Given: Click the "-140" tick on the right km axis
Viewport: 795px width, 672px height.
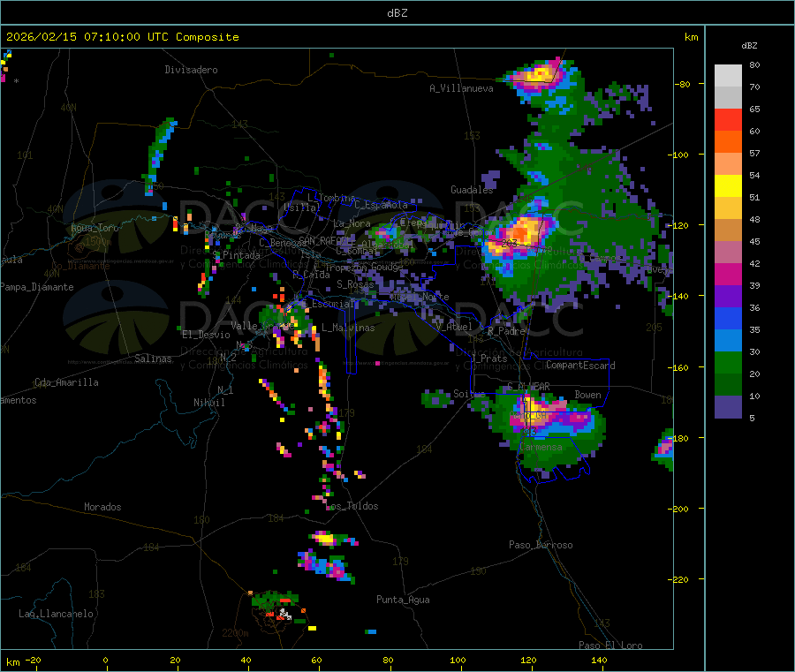Looking at the screenshot, I should [678, 296].
